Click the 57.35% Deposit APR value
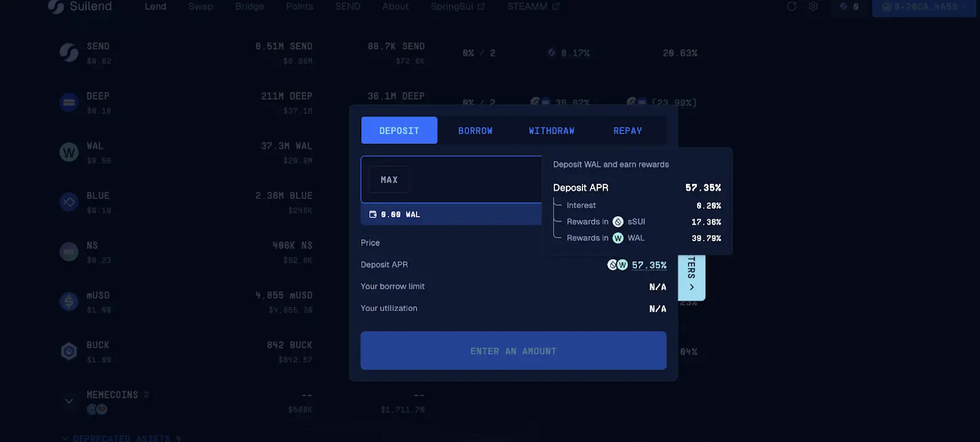Image resolution: width=980 pixels, height=442 pixels. (649, 265)
